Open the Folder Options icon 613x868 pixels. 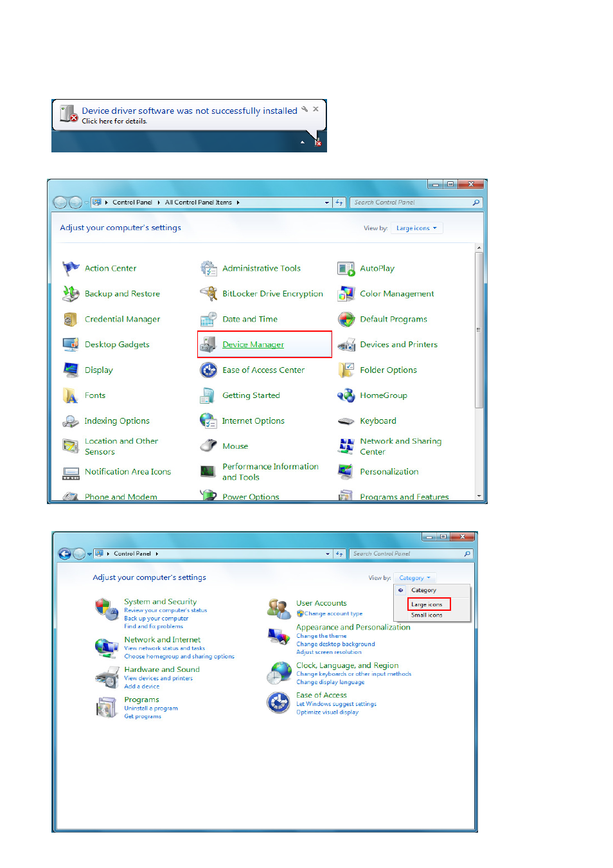(x=346, y=370)
